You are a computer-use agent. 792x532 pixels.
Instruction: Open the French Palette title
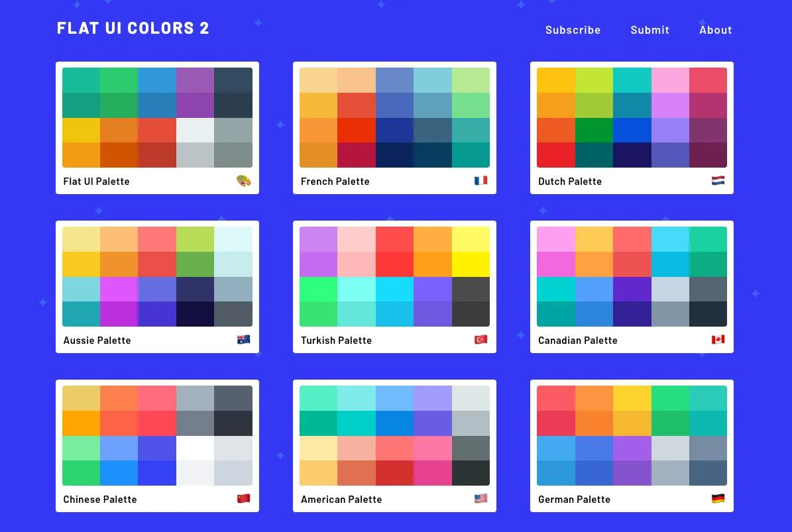coord(335,182)
